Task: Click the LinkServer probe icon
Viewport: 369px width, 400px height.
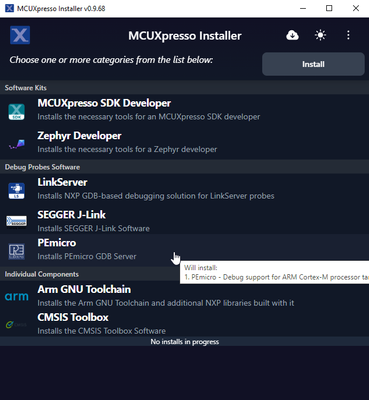Action: coord(16,191)
